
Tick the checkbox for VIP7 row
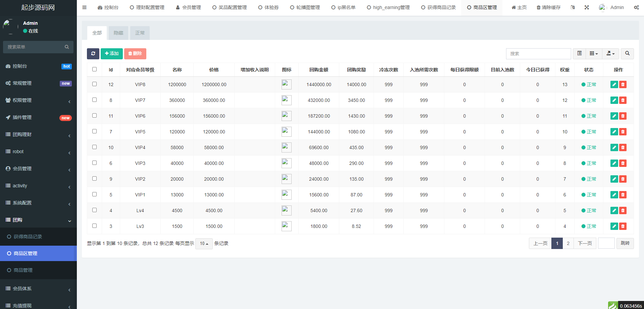(94, 100)
